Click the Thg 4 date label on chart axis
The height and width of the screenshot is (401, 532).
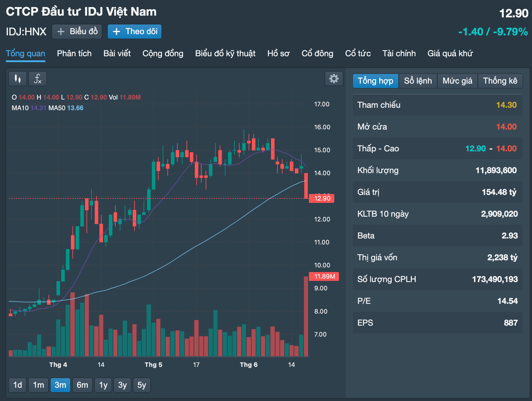click(58, 365)
